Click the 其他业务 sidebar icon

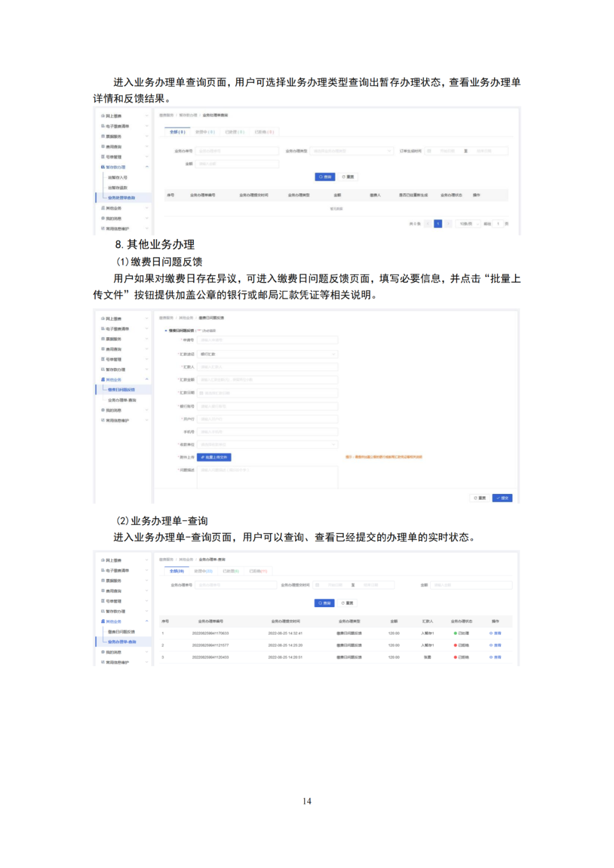[103, 379]
